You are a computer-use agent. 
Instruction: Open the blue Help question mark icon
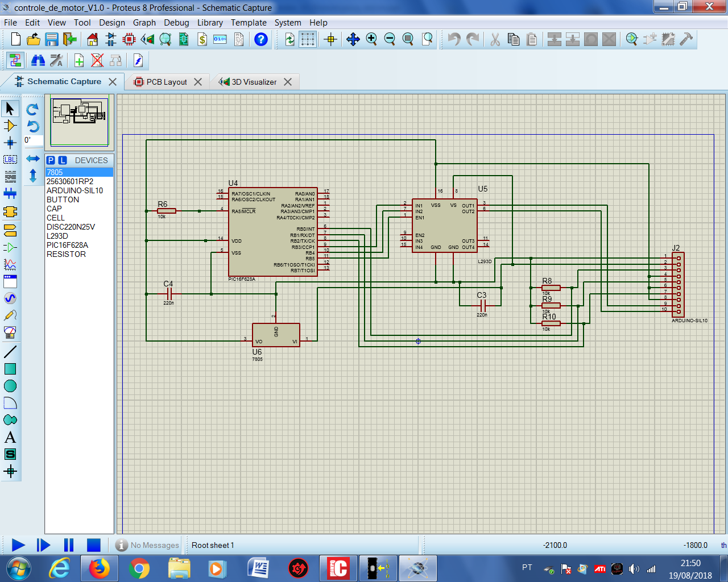click(x=261, y=39)
